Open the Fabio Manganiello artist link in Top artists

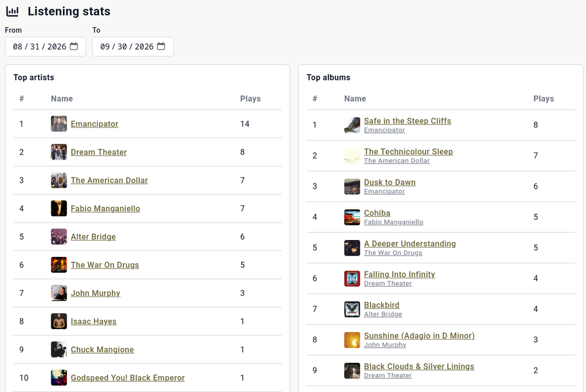tap(105, 209)
